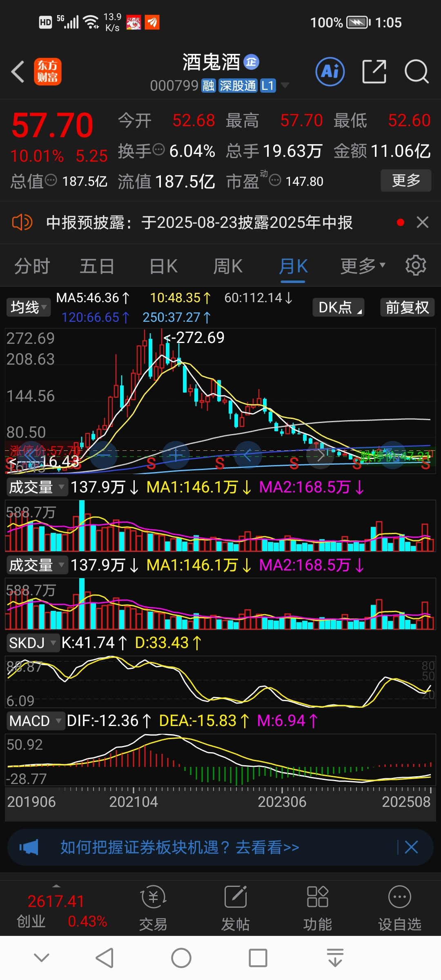The height and width of the screenshot is (980, 441).
Task: Tap the 深股通 tag
Action: (x=238, y=86)
